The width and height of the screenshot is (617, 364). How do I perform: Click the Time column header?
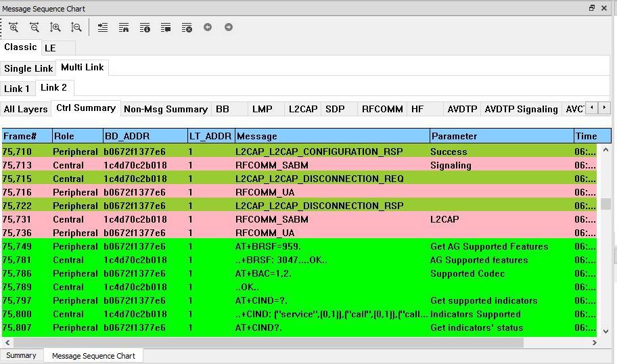tap(592, 136)
